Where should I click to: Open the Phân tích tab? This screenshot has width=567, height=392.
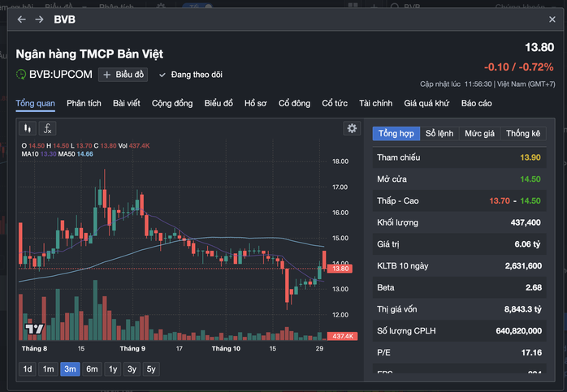(84, 103)
